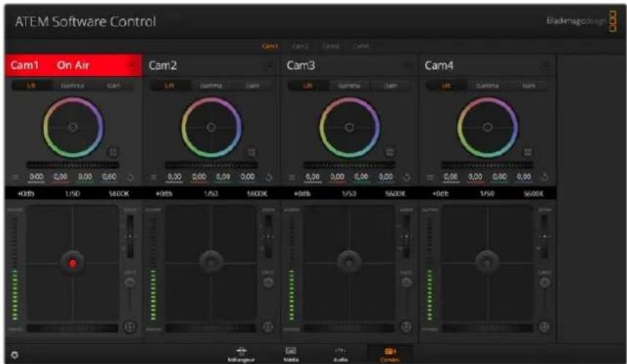Click the Cam2 iris joystick button
The width and height of the screenshot is (627, 364).
[211, 262]
